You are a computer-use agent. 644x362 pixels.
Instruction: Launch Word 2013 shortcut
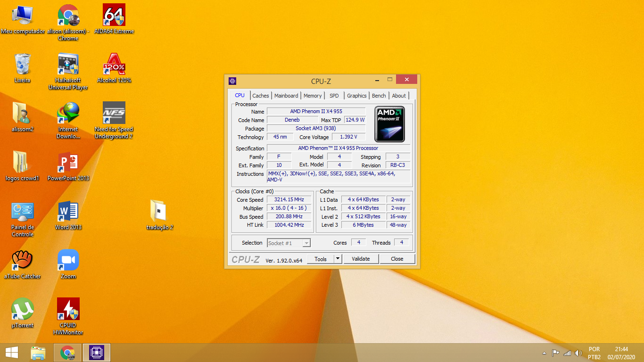point(68,216)
